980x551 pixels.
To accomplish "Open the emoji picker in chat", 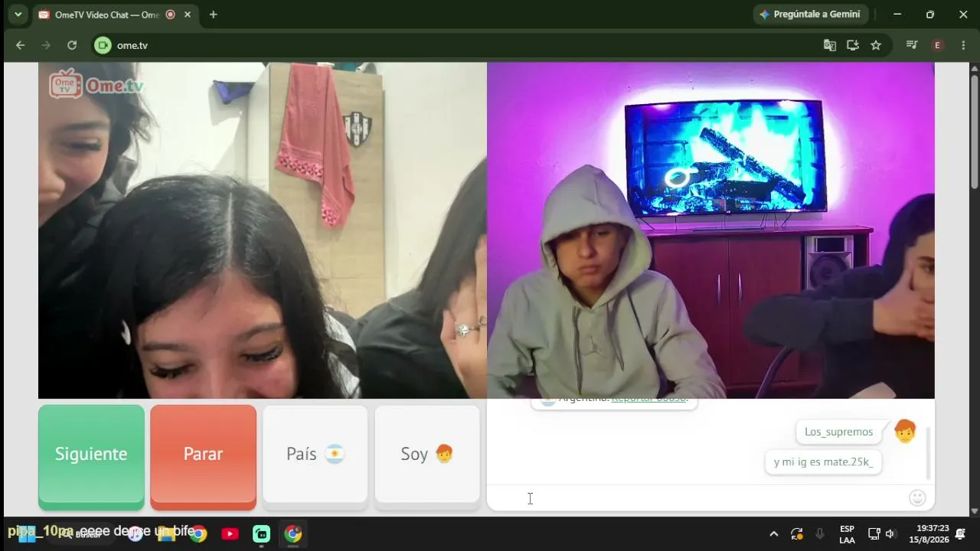I will click(917, 498).
